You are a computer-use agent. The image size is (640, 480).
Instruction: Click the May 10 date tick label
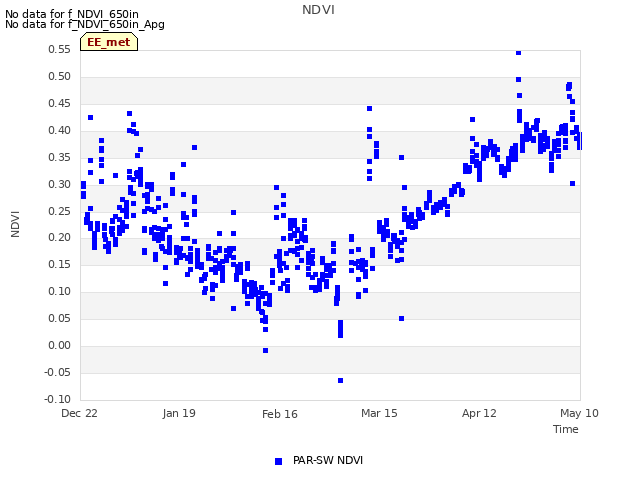579,413
